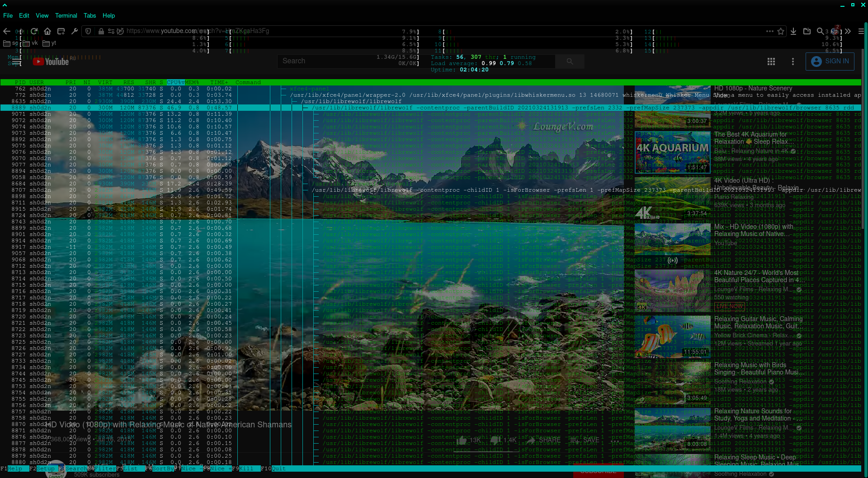The width and height of the screenshot is (868, 478).
Task: Open the Terminal menu
Action: click(x=66, y=15)
